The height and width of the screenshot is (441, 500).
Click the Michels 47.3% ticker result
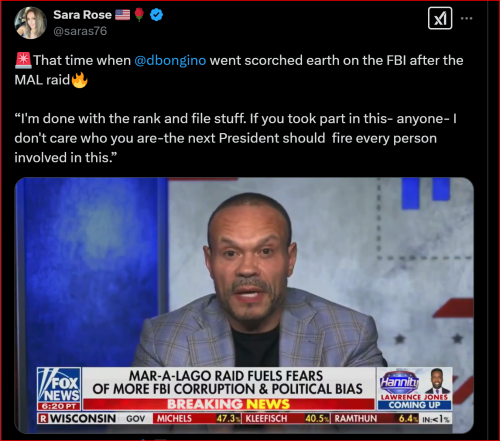coord(198,418)
